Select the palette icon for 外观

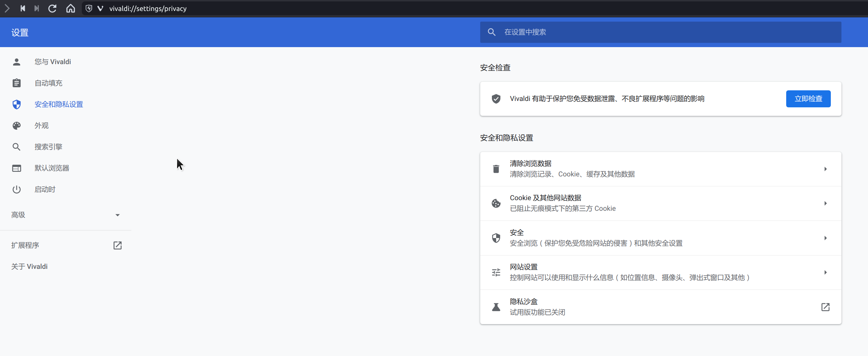(17, 125)
